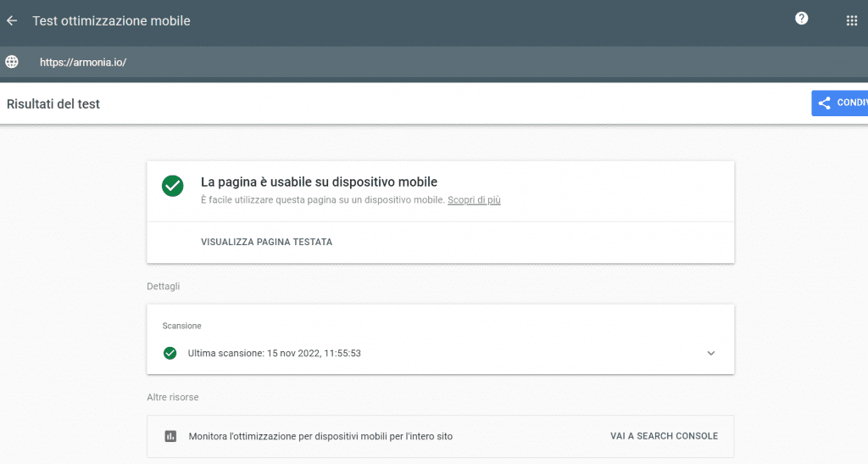Click 'La pagina è usabile' headline
Viewport: 868px width, 464px height.
[319, 182]
